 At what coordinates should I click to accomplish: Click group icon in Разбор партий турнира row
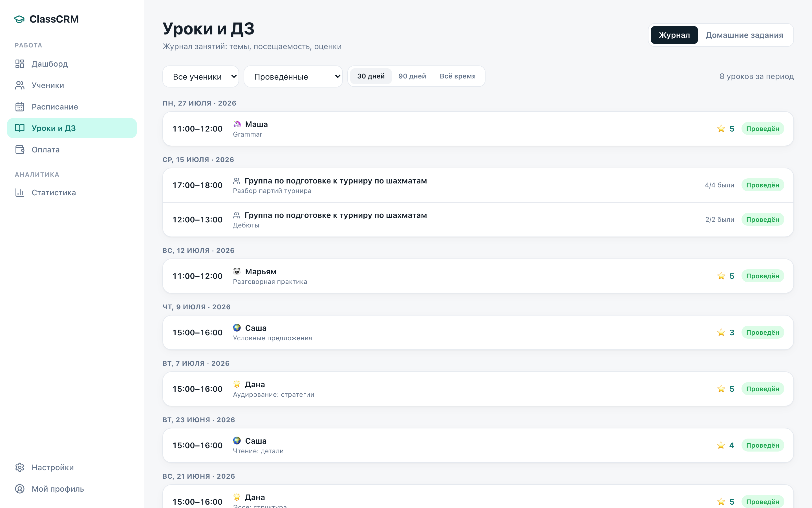237,181
